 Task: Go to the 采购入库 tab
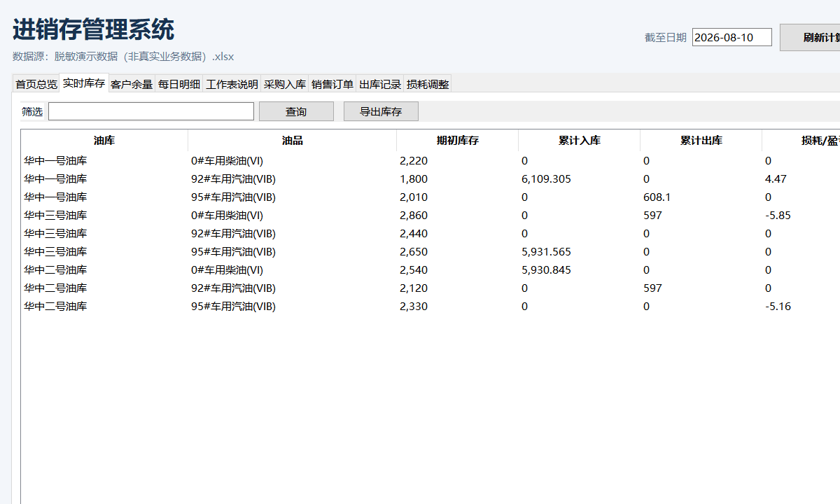click(x=285, y=84)
